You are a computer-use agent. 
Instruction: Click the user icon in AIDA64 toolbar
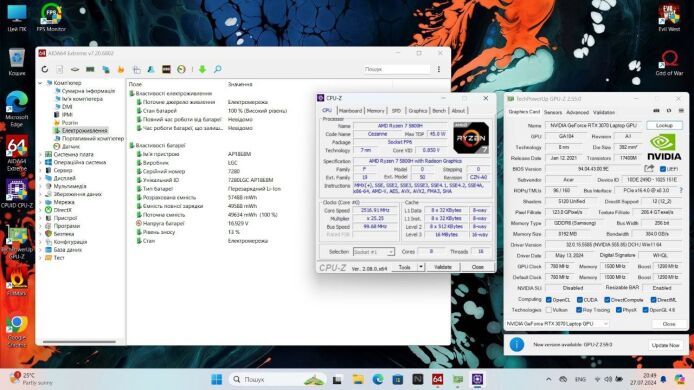click(x=151, y=70)
